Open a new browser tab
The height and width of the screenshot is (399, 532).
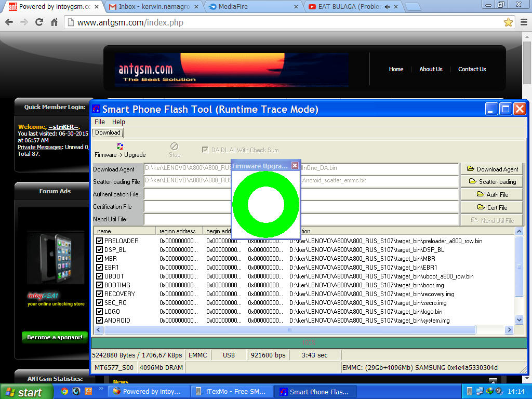[413, 6]
